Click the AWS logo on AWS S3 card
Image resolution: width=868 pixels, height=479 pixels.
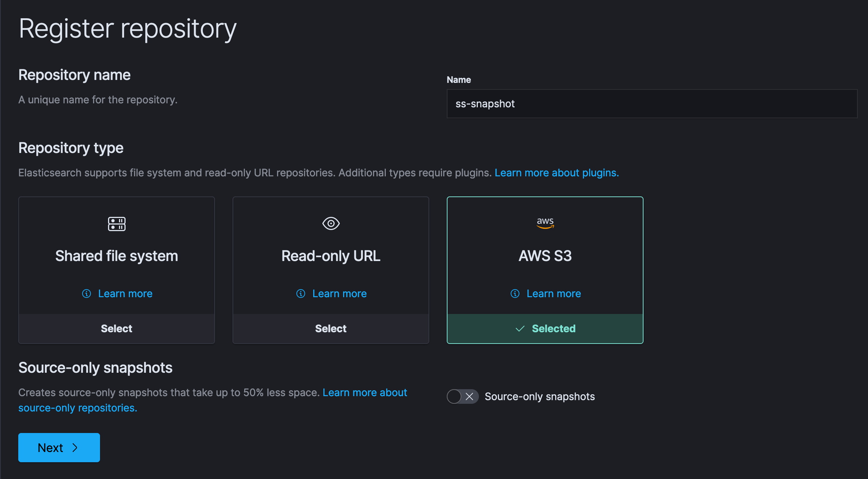pos(545,223)
